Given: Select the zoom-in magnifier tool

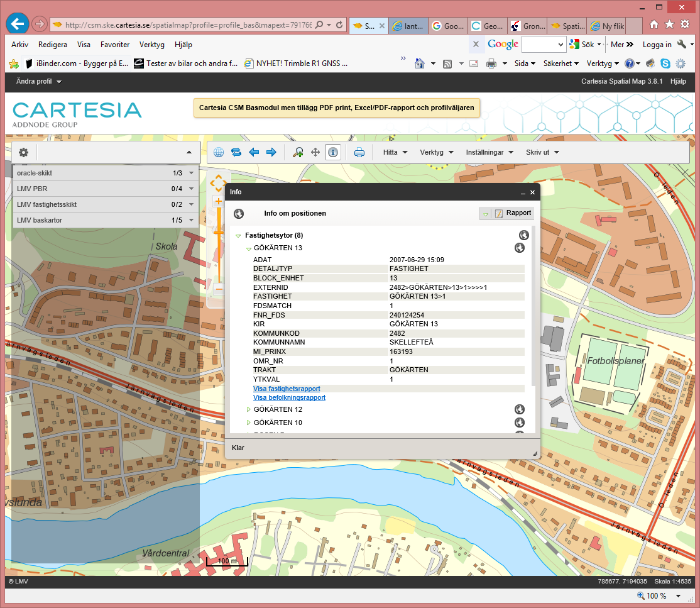Looking at the screenshot, I should click(298, 152).
